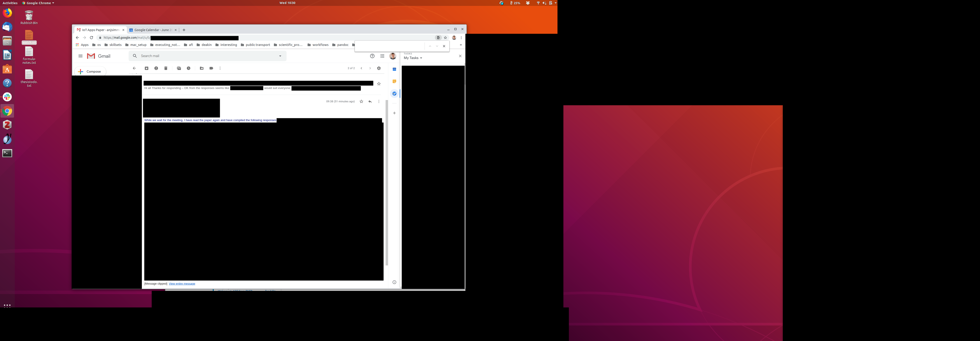This screenshot has height=341, width=980.
Task: Show search options dropdown arrow
Action: pyautogui.click(x=280, y=56)
